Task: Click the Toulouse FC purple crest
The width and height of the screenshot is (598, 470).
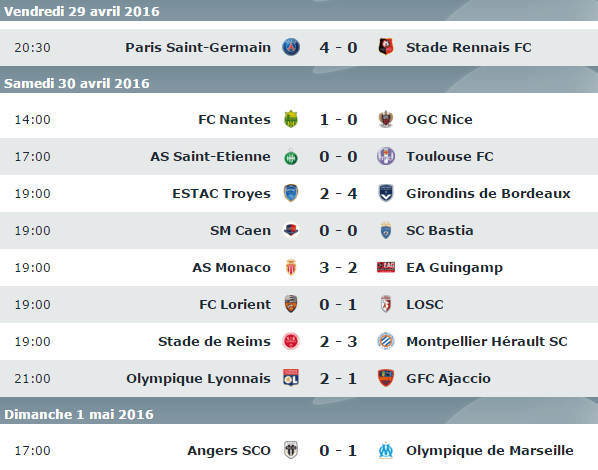Action: click(386, 156)
